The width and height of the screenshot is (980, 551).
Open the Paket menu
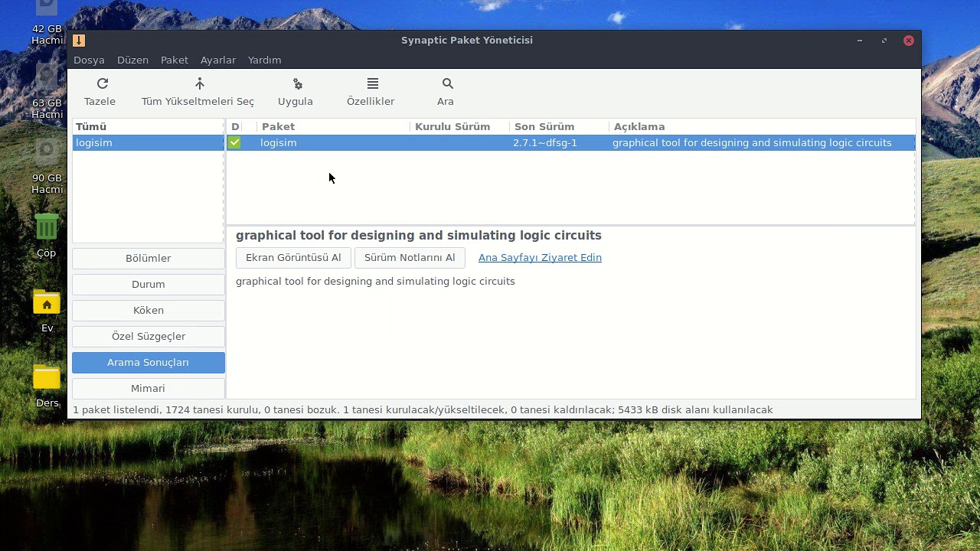click(175, 60)
